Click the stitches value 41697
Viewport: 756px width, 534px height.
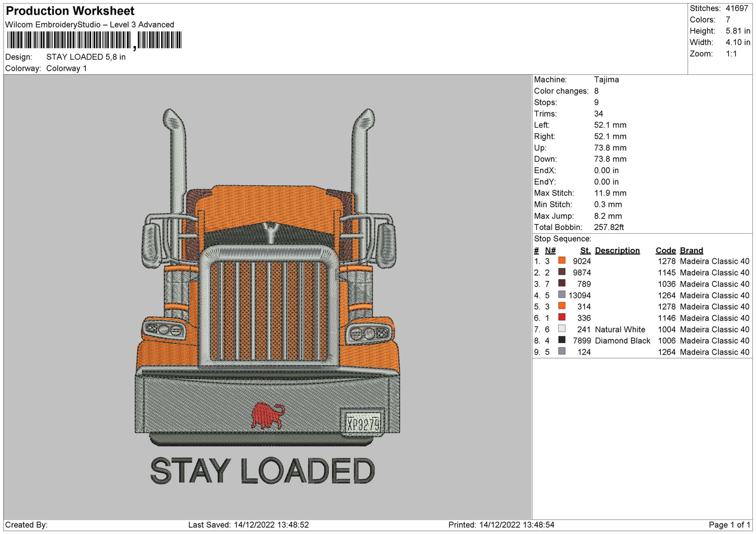pyautogui.click(x=737, y=8)
